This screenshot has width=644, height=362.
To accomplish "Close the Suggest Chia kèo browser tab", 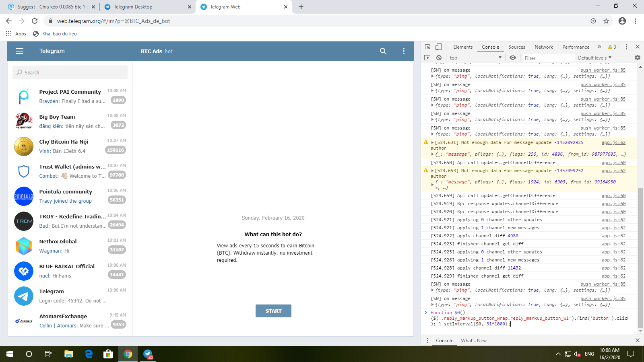I will (93, 7).
